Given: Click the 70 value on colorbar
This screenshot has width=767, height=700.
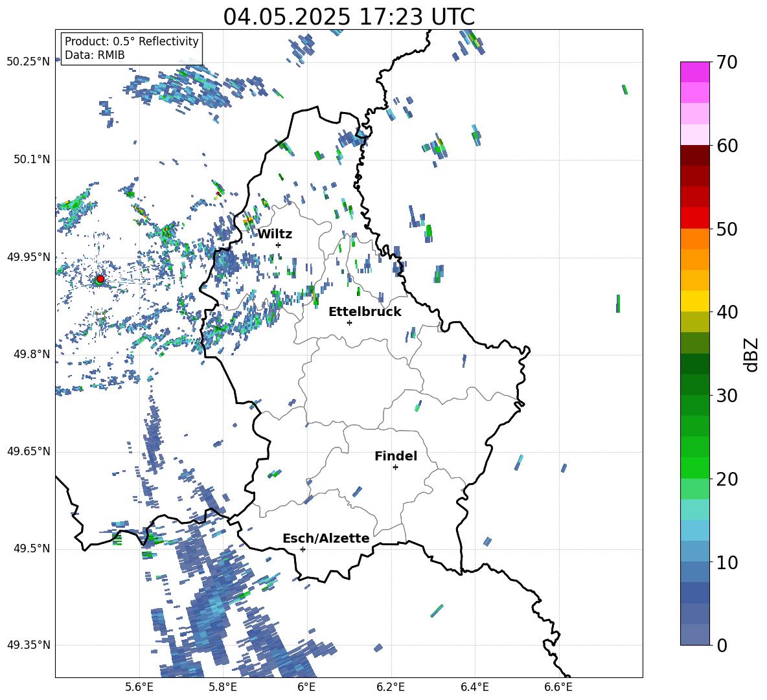Looking at the screenshot, I should coord(727,62).
